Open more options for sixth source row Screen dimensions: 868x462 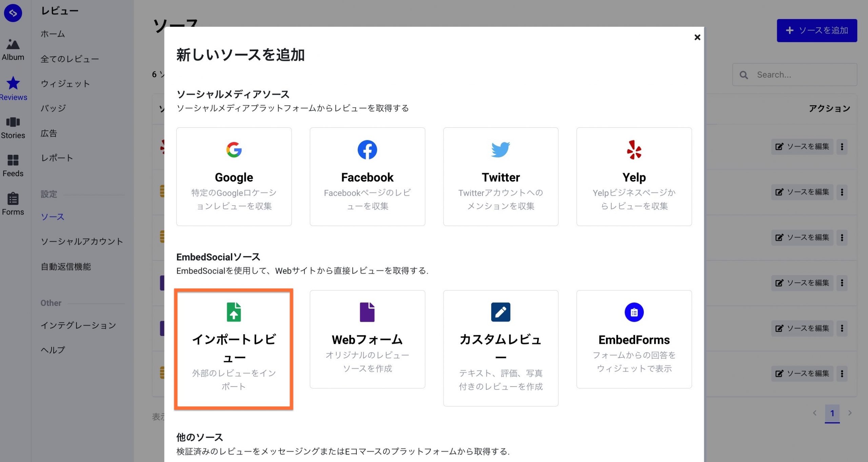click(x=842, y=374)
